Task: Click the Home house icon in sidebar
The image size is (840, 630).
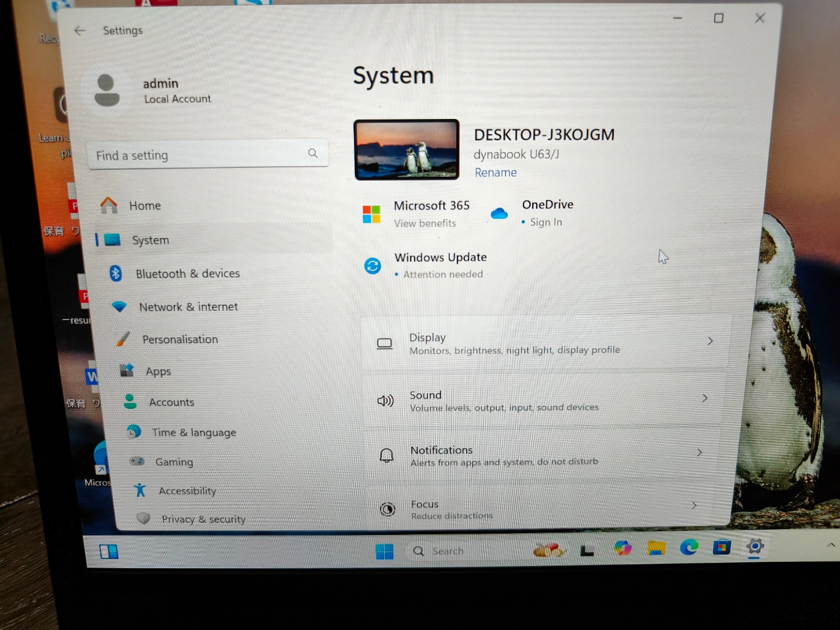Action: pyautogui.click(x=109, y=205)
